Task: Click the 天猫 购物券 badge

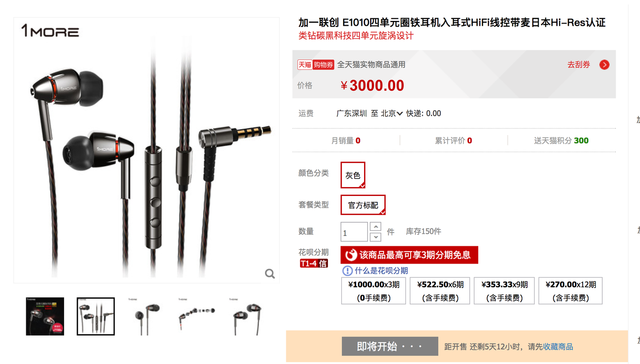Action: [316, 64]
